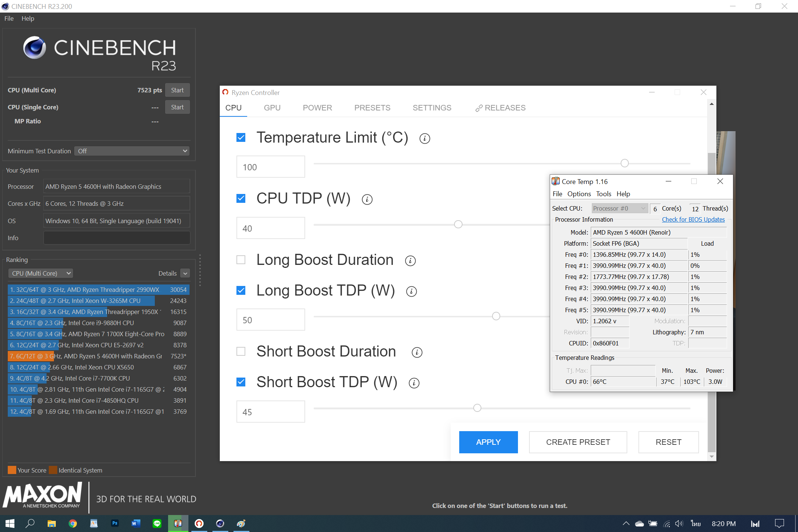Viewport: 798px width, 532px height.
Task: Open File Explorer from the taskbar
Action: tap(51, 524)
